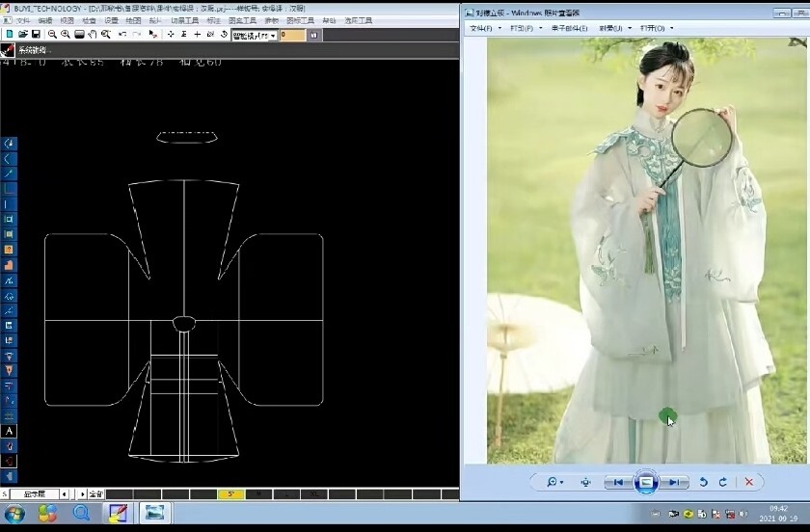
Task: Go to next photo in viewer
Action: pyautogui.click(x=676, y=482)
